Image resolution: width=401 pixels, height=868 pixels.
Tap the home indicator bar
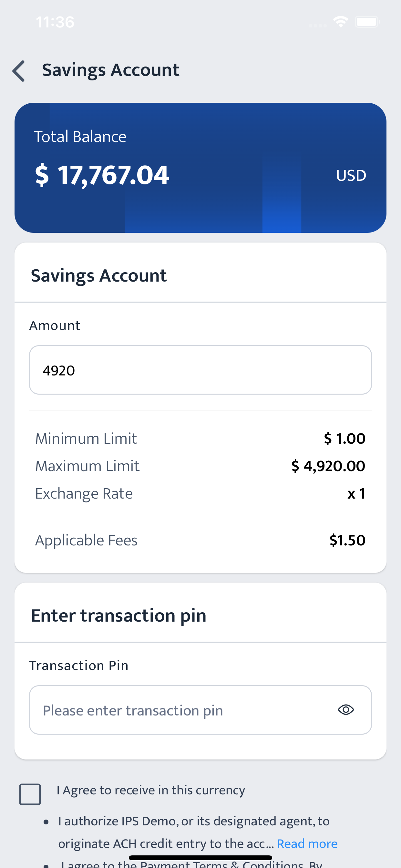(x=200, y=858)
